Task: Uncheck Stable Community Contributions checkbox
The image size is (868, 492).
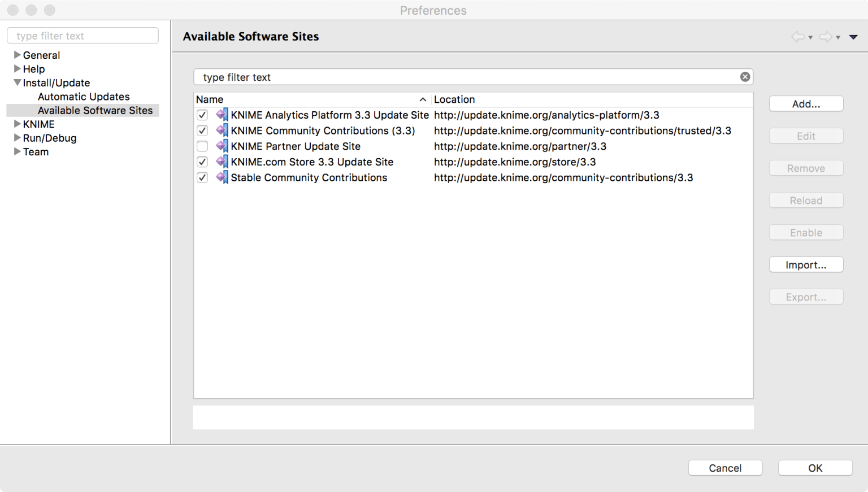Action: pos(202,177)
